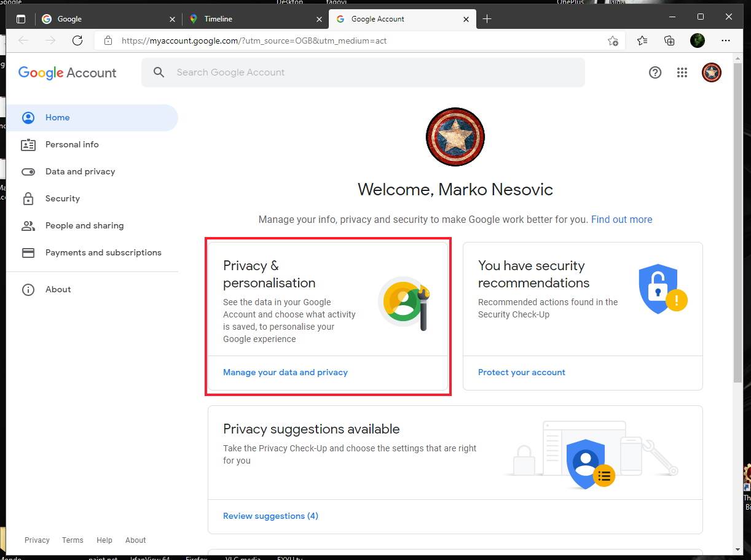Click the scrollbar down arrow

[x=737, y=550]
